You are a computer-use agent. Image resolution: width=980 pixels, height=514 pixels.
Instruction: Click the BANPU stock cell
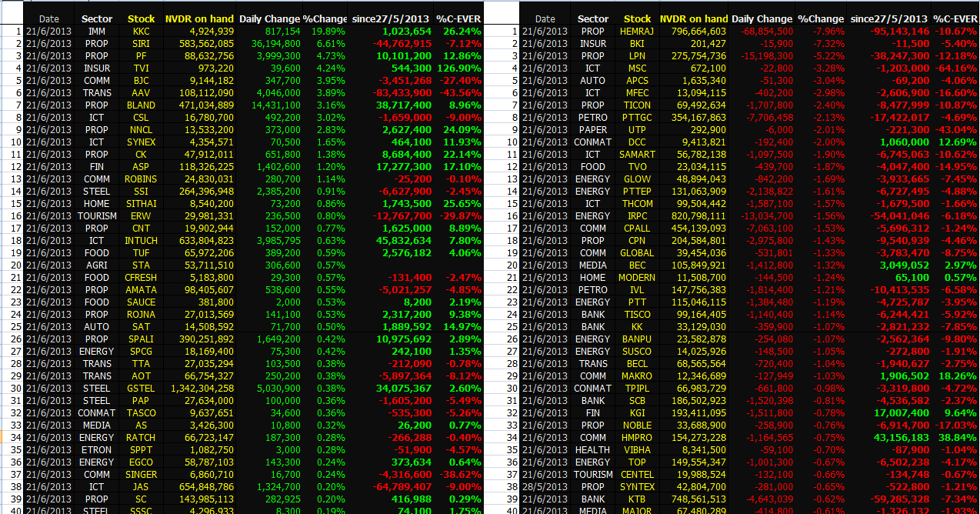[637, 339]
